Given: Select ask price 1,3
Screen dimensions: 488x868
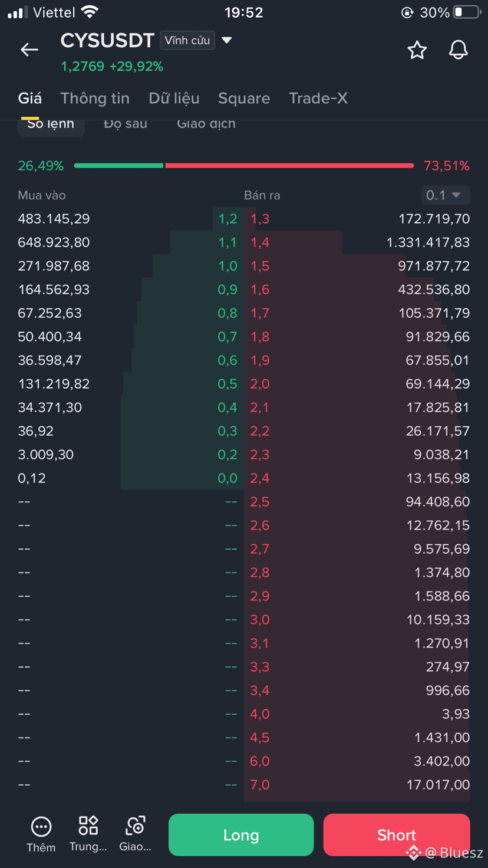Looking at the screenshot, I should pos(260,219).
